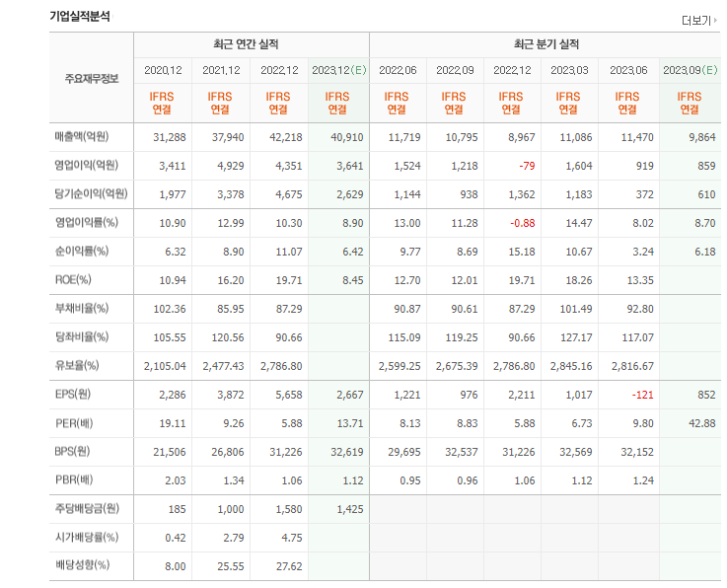Viewport: 727px width, 588px height.
Task: Select the 부채비율(%) row label
Action: click(x=82, y=309)
